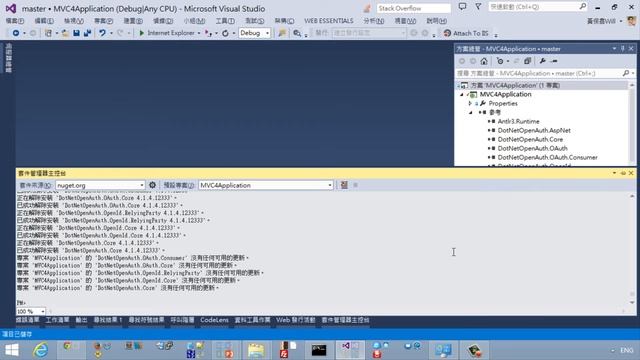
Task: Select Properties item in Solution Explorer
Action: click(x=503, y=104)
